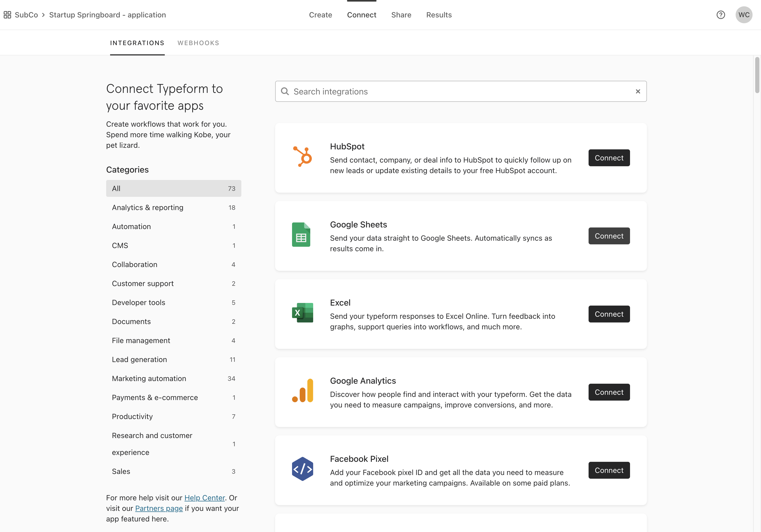Filter by Marketing automation category
Image resolution: width=761 pixels, height=532 pixels.
point(173,379)
